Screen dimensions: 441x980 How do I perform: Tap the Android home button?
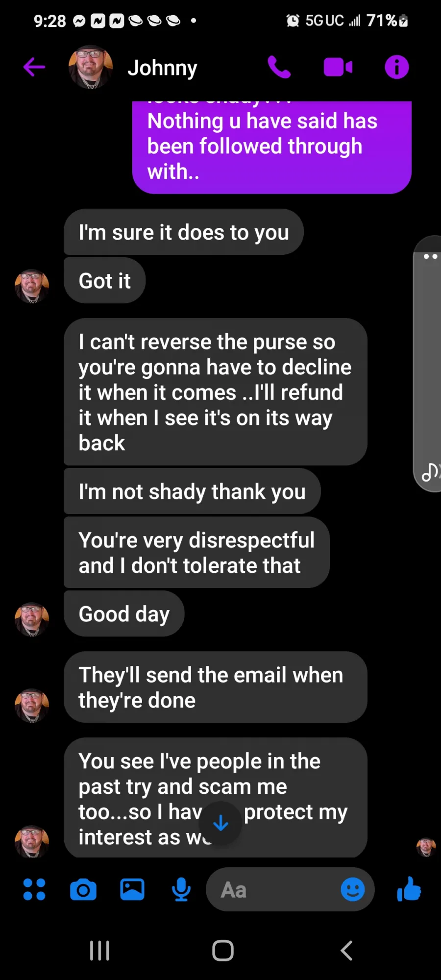click(223, 951)
